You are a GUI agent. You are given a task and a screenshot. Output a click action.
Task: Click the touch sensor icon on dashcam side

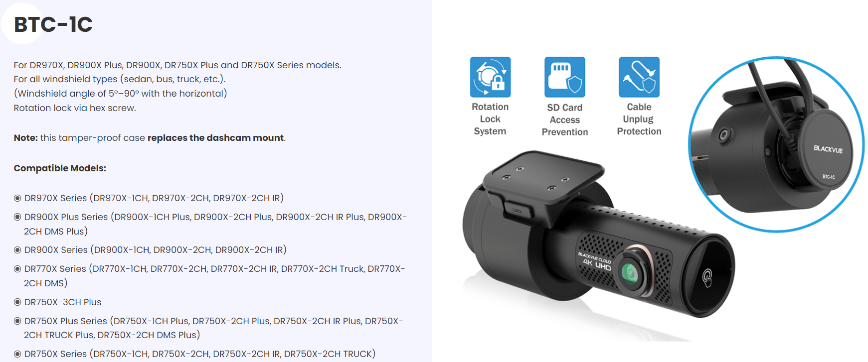pyautogui.click(x=707, y=277)
